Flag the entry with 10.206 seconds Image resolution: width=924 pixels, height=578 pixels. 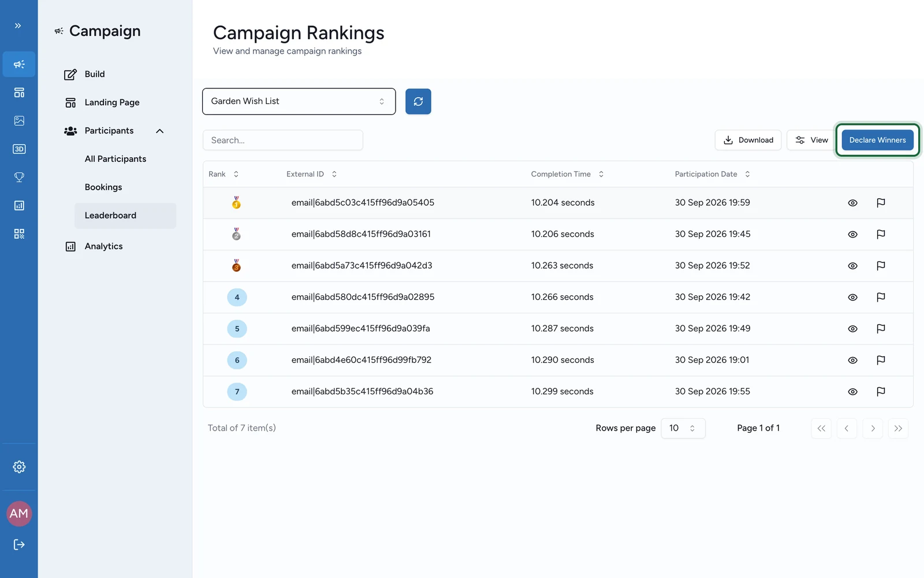(x=881, y=234)
